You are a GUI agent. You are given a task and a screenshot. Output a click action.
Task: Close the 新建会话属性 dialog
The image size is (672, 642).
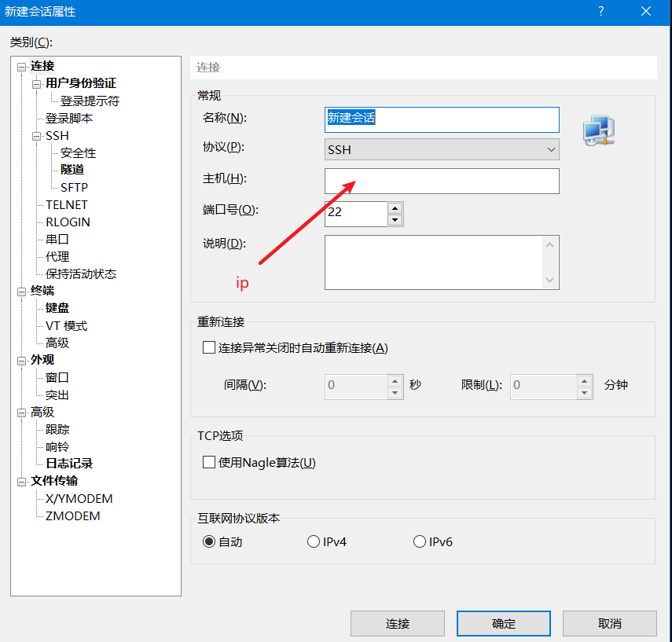point(646,11)
